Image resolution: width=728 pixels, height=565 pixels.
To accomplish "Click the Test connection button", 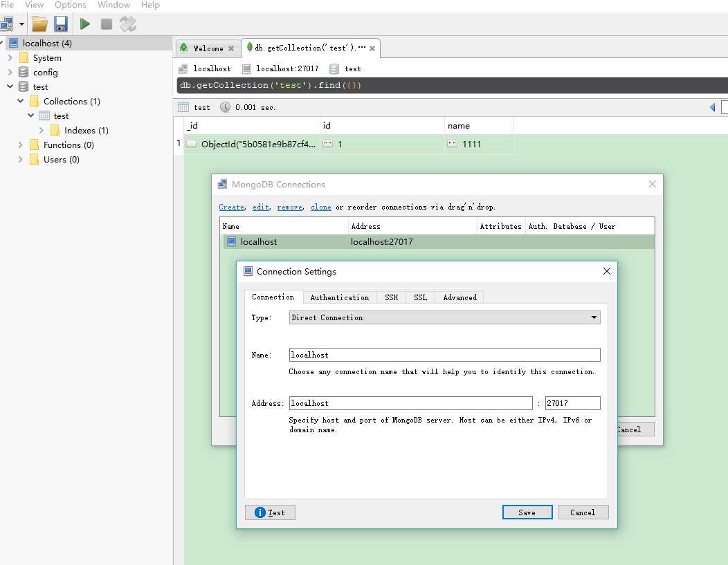I will coord(270,512).
